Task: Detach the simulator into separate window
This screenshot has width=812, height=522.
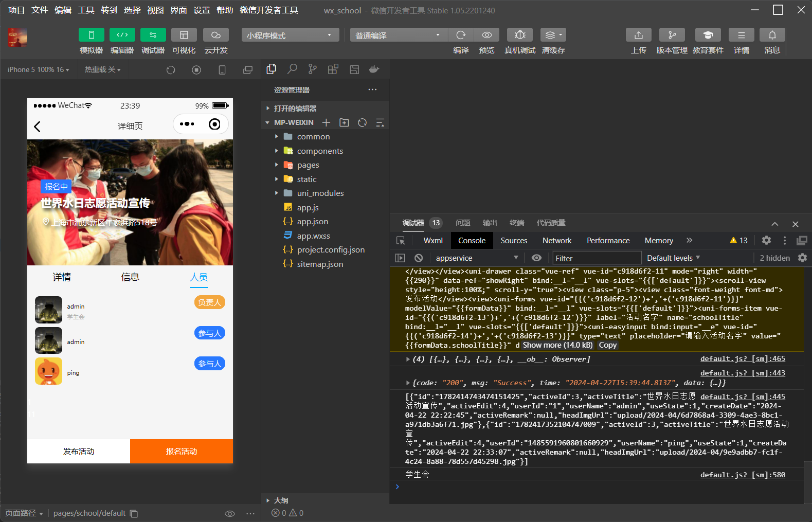Action: 248,70
